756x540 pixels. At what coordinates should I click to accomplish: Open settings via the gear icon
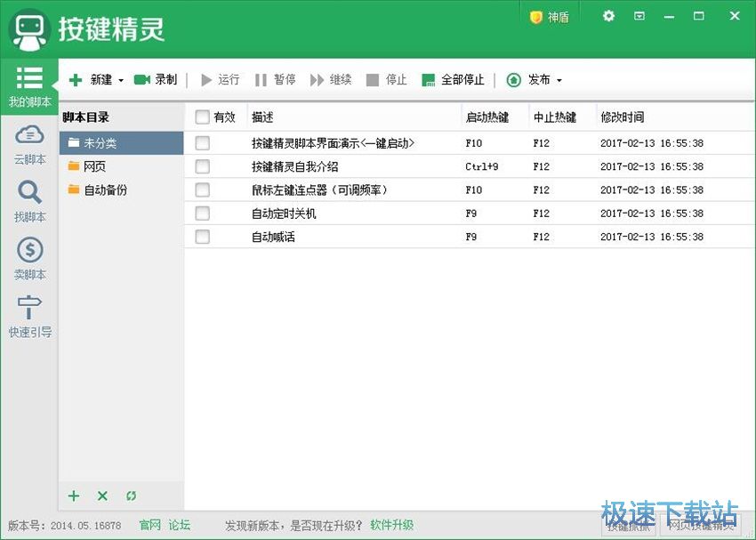pos(608,16)
